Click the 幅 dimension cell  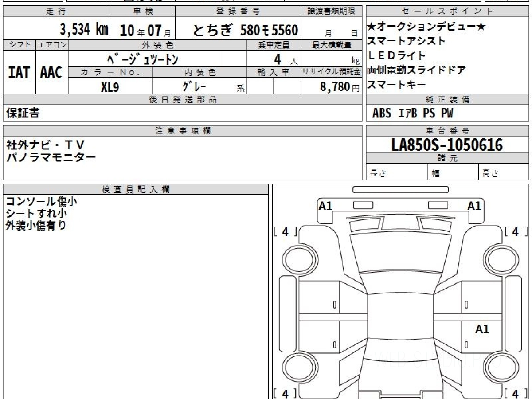453,172
